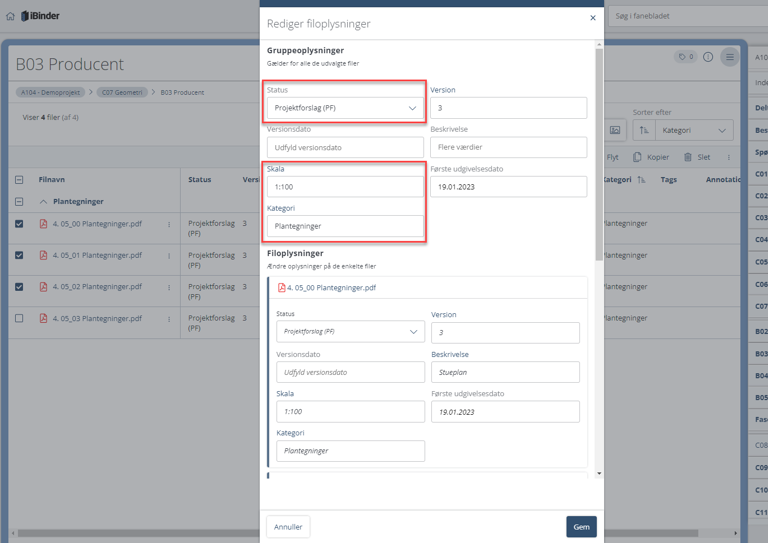This screenshot has height=543, width=768.
Task: Uncheck 4. 05_00 Plantegninger.pdf checkbox
Action: click(x=19, y=224)
